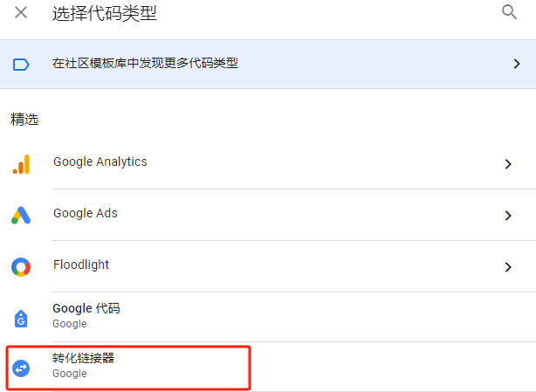The height and width of the screenshot is (392, 536).
Task: Close the 选择代码类型 panel
Action: pyautogui.click(x=21, y=12)
